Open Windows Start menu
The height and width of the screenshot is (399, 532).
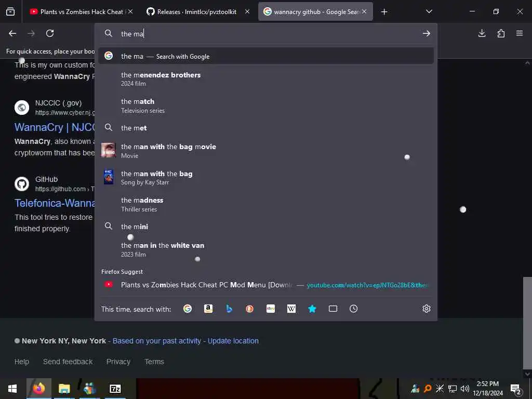[12, 389]
